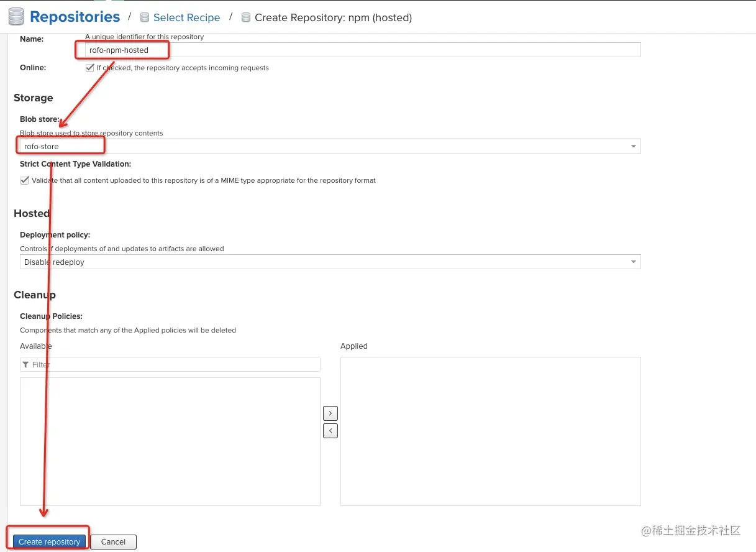Toggle the Online checkbox
This screenshot has width=756, height=552.
[x=90, y=68]
